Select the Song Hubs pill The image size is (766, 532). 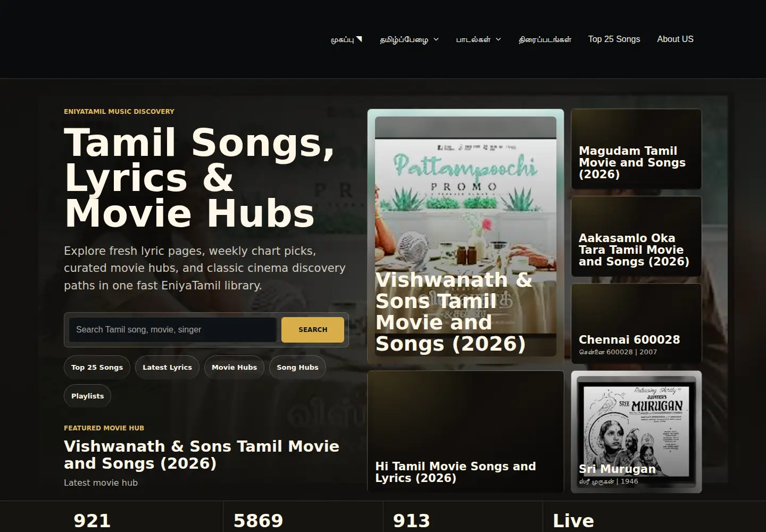pyautogui.click(x=297, y=367)
